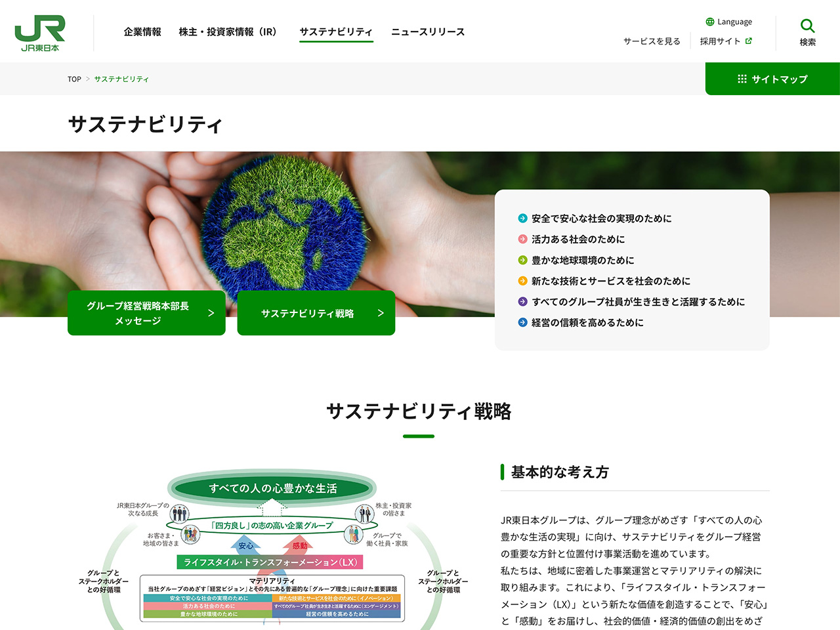Click the orange arrow icon beside 新たな技術とサービス
The height and width of the screenshot is (630, 840).
click(522, 281)
